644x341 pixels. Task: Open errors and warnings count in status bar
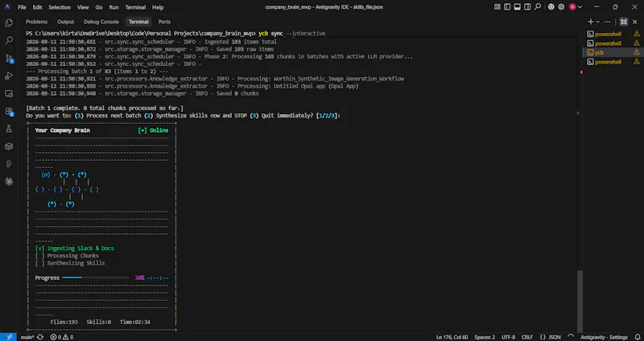click(62, 337)
